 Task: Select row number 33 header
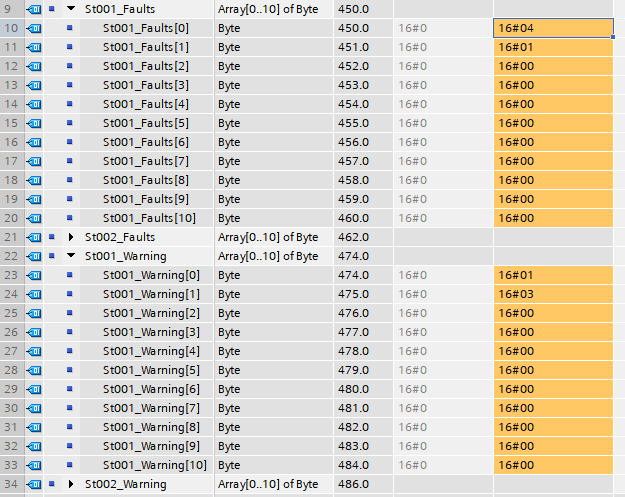click(x=12, y=466)
